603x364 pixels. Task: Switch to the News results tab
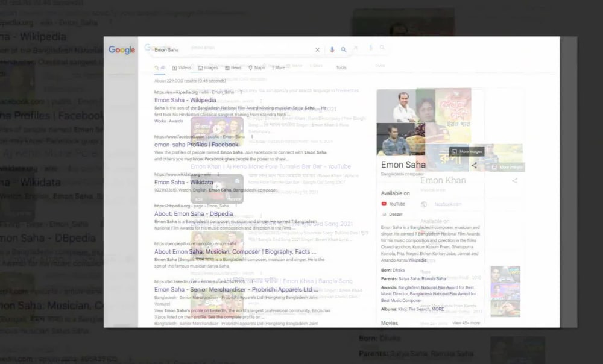[233, 67]
